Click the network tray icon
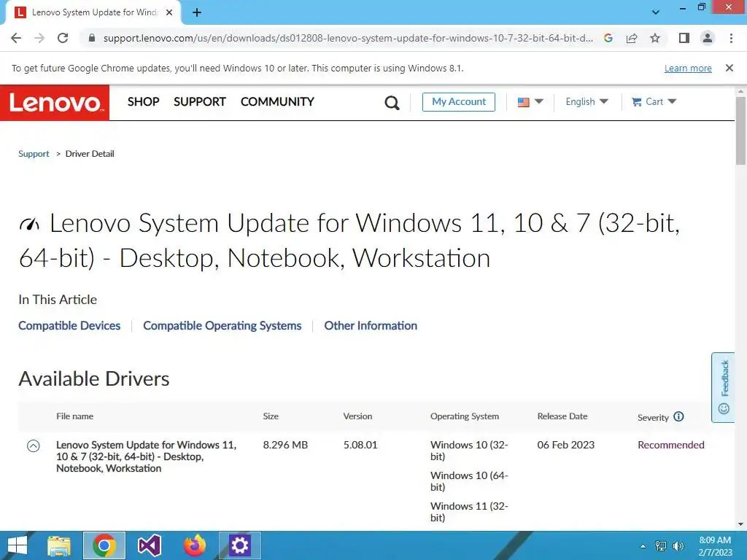This screenshot has height=560, width=747. pyautogui.click(x=661, y=546)
